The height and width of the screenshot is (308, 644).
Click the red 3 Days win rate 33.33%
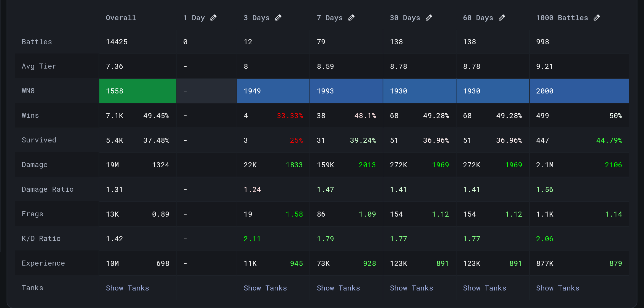[290, 116]
